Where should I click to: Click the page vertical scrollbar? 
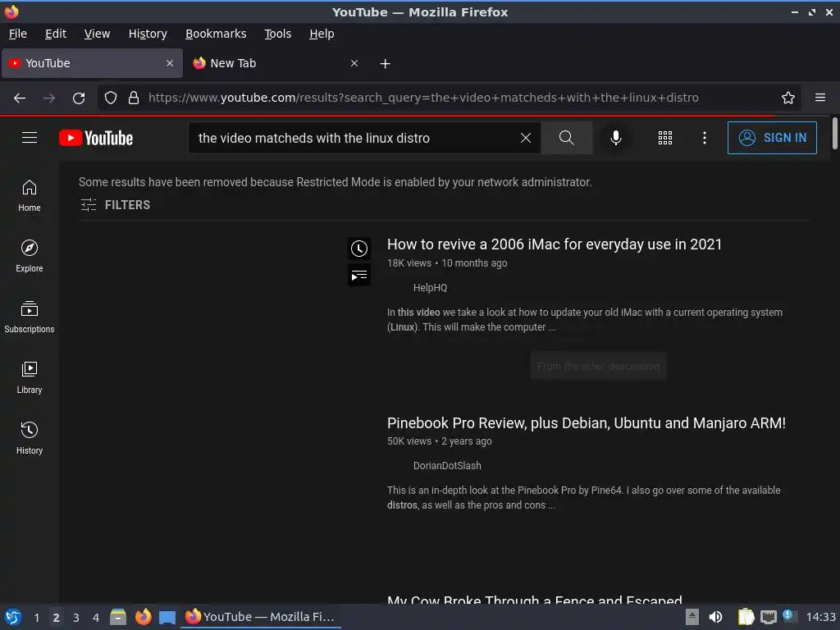click(x=834, y=134)
